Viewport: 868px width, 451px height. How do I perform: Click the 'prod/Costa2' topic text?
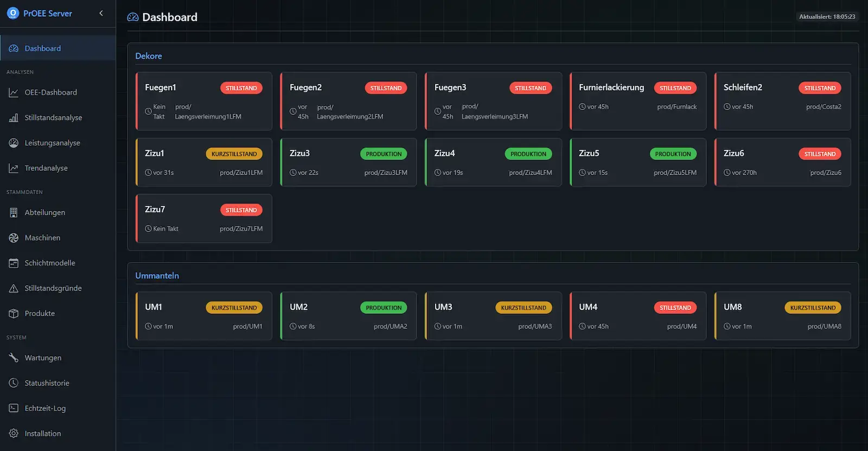[x=824, y=107]
